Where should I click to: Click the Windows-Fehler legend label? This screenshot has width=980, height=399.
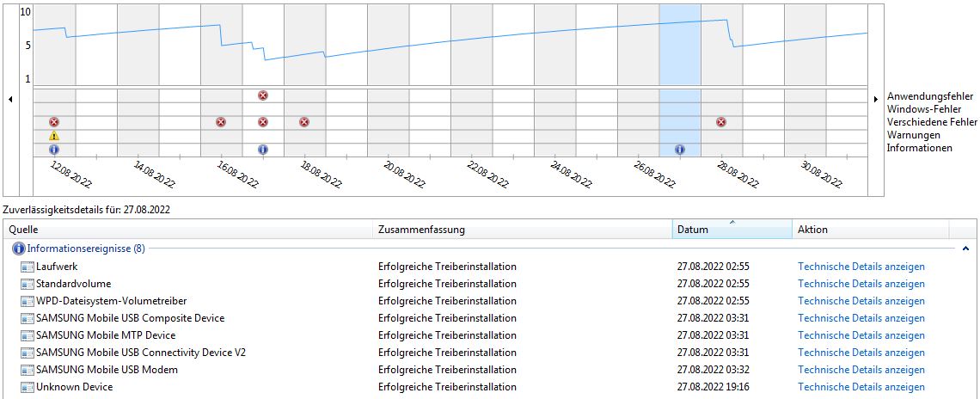[924, 109]
